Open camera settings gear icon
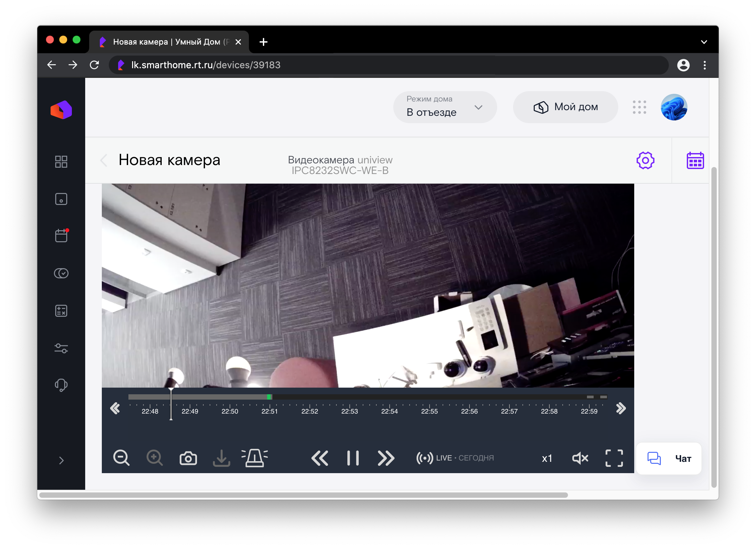This screenshot has height=549, width=756. [645, 161]
